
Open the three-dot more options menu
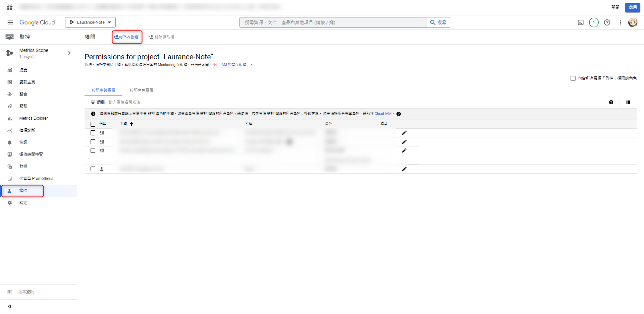pyautogui.click(x=620, y=22)
